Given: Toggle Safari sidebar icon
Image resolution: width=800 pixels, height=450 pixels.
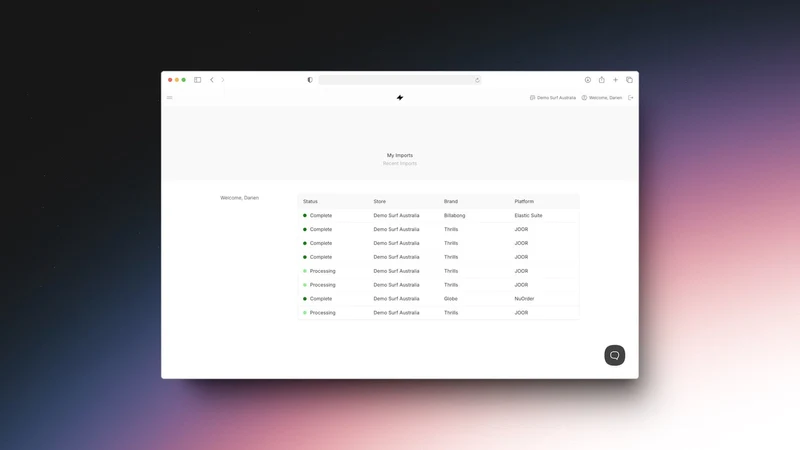Looking at the screenshot, I should coord(197,80).
